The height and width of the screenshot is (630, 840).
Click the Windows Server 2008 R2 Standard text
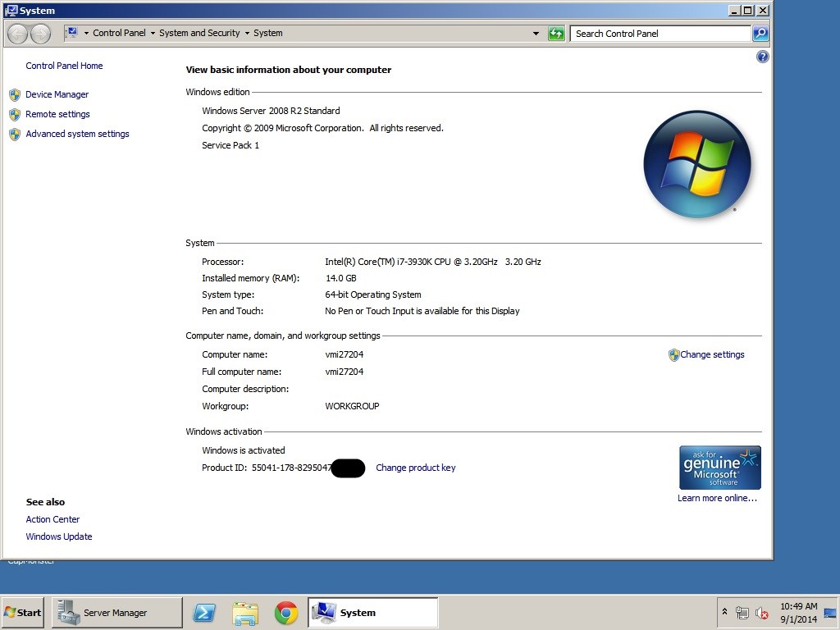pyautogui.click(x=271, y=111)
